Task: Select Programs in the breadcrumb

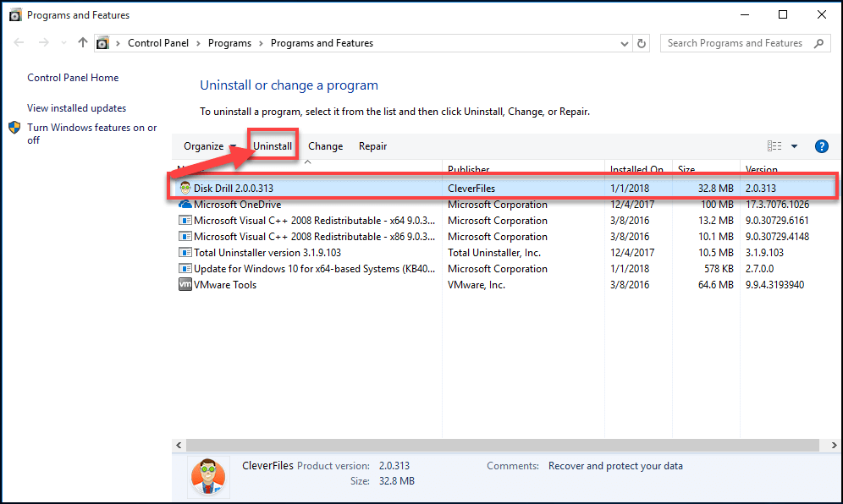Action: pyautogui.click(x=229, y=43)
